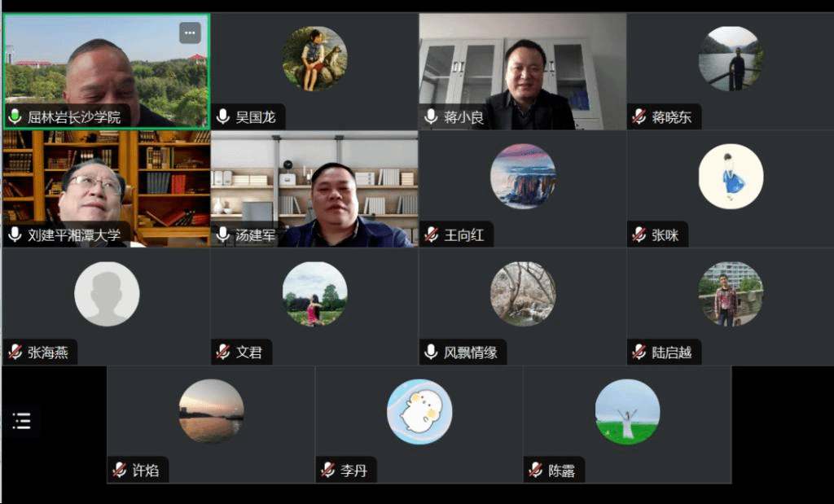Click microphone icon next to 汤建军
The width and height of the screenshot is (834, 504).
[x=223, y=235]
